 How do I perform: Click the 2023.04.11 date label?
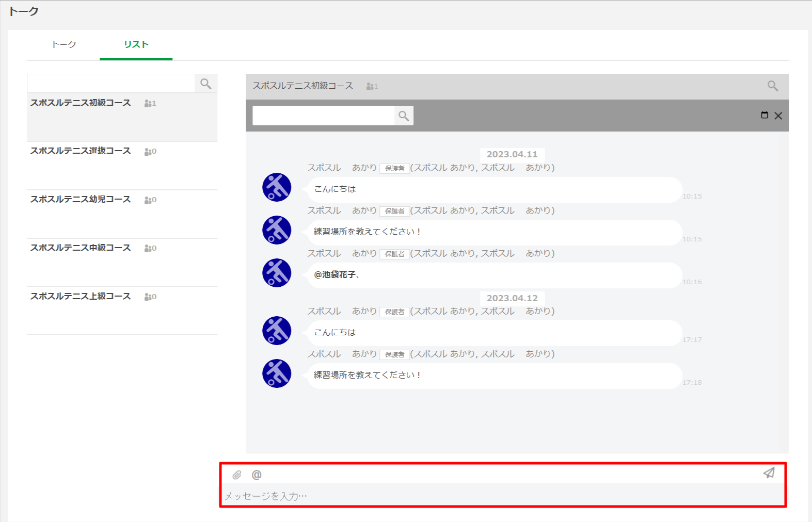pos(512,154)
